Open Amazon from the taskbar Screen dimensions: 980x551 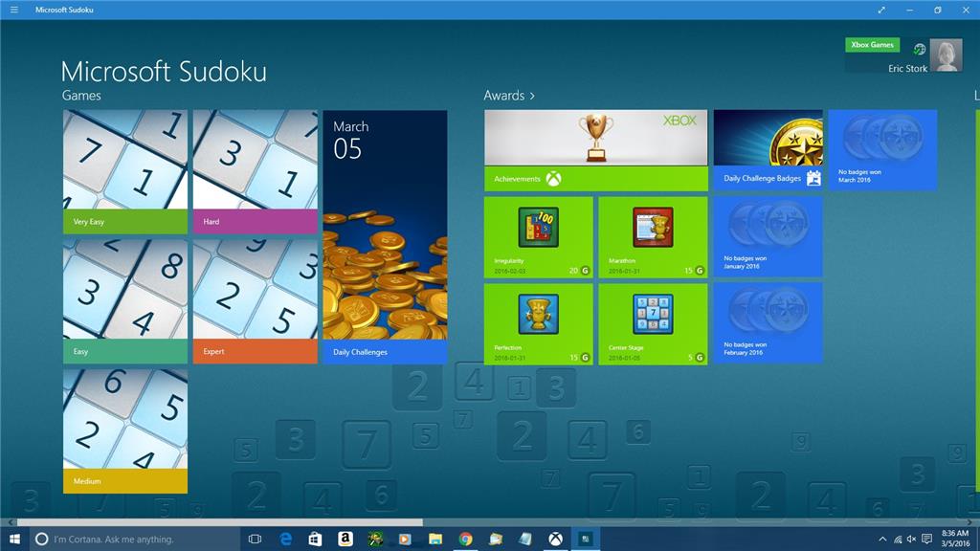(345, 539)
